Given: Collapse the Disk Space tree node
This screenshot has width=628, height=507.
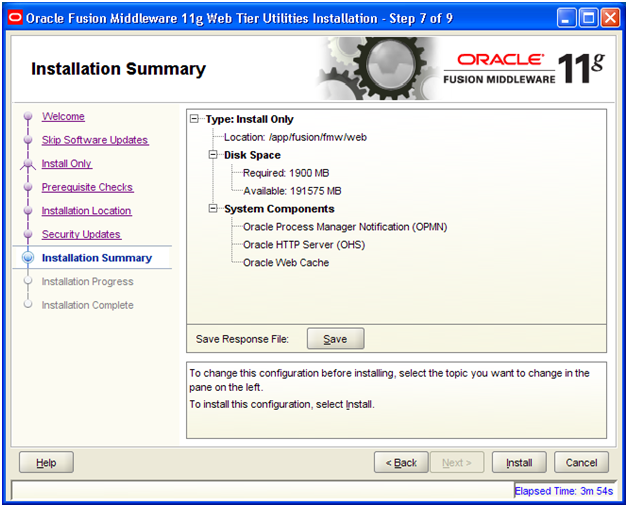Looking at the screenshot, I should pos(213,155).
